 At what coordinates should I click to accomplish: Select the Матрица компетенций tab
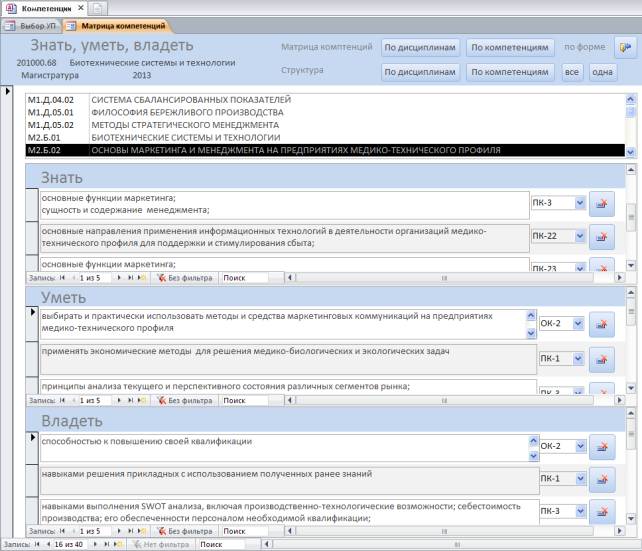[124, 24]
